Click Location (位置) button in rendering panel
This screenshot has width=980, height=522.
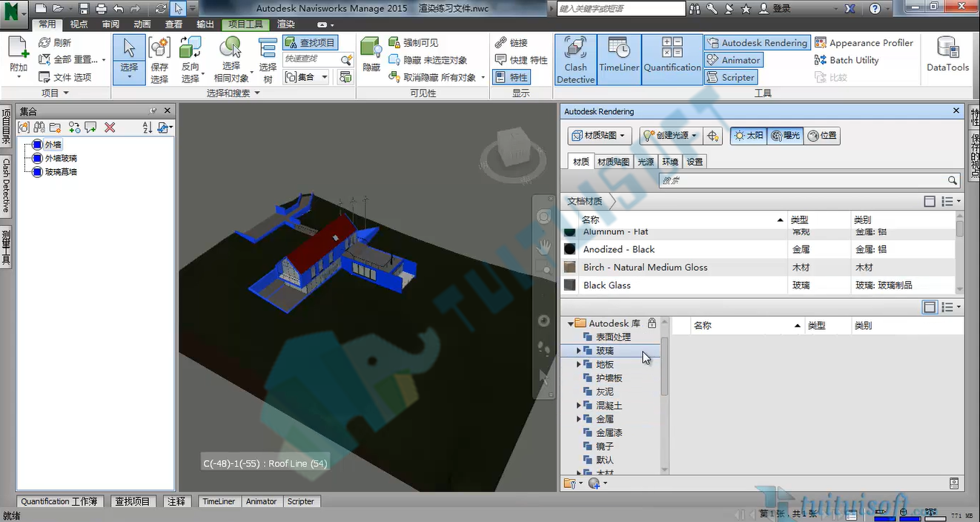[x=822, y=136]
